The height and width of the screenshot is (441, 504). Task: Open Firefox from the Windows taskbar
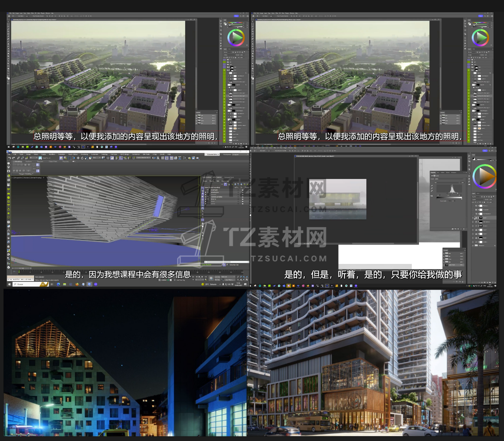click(77, 284)
